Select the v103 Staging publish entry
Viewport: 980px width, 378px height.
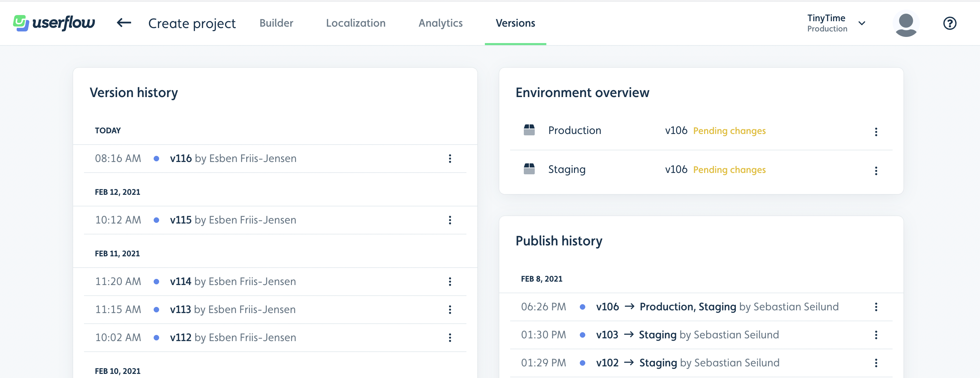701,335
